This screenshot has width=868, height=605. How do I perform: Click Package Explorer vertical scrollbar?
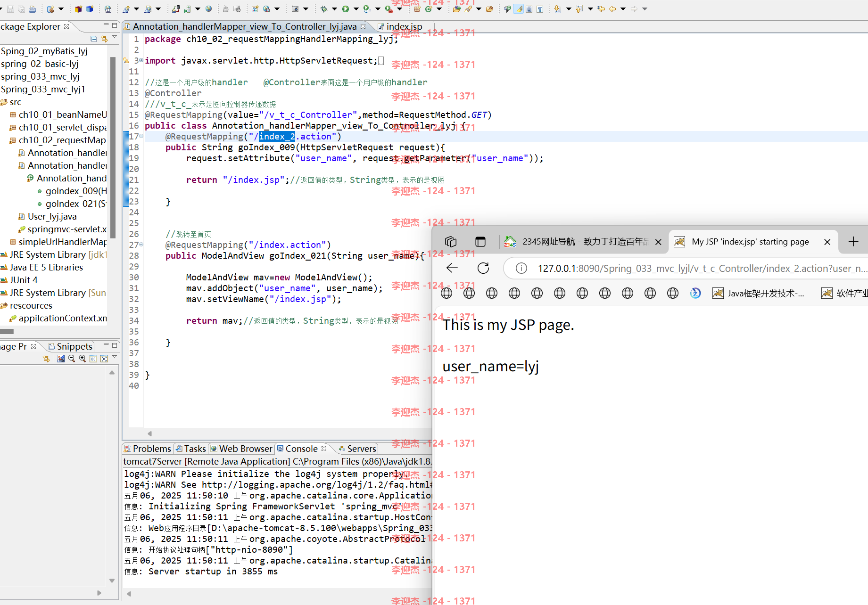point(113,147)
